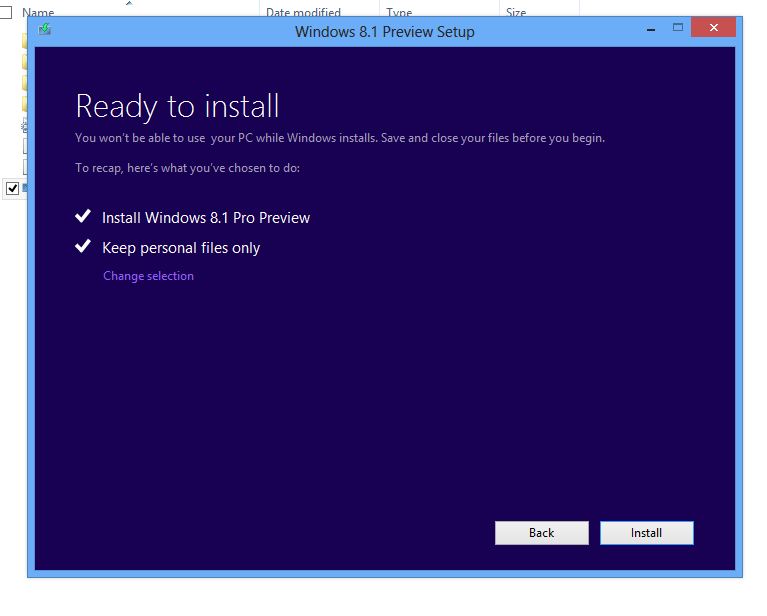The height and width of the screenshot is (616, 767).
Task: Sort files by the Size column header
Action: click(516, 12)
